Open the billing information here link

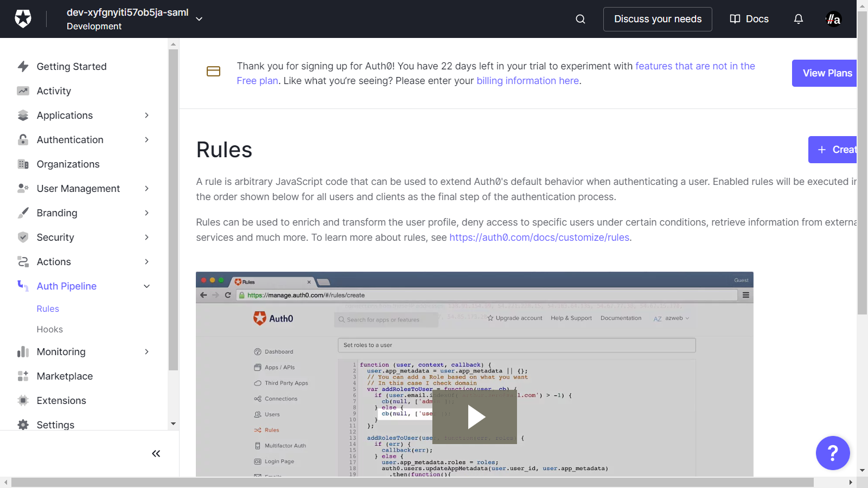click(x=527, y=81)
